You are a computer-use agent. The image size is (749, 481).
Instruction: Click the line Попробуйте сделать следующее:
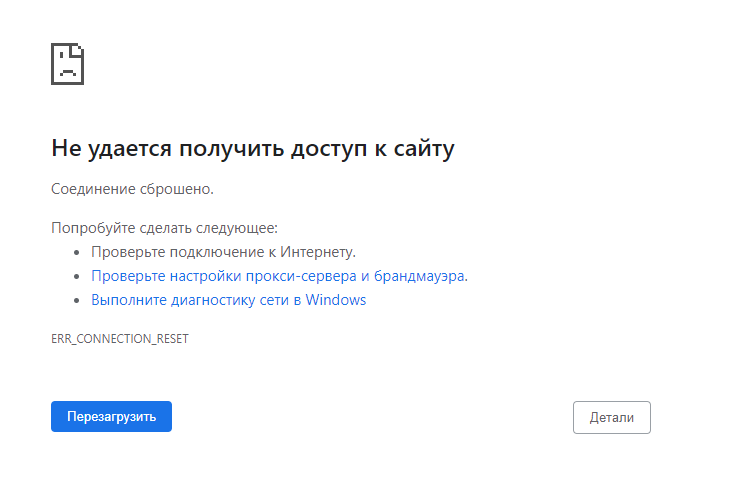pyautogui.click(x=164, y=228)
